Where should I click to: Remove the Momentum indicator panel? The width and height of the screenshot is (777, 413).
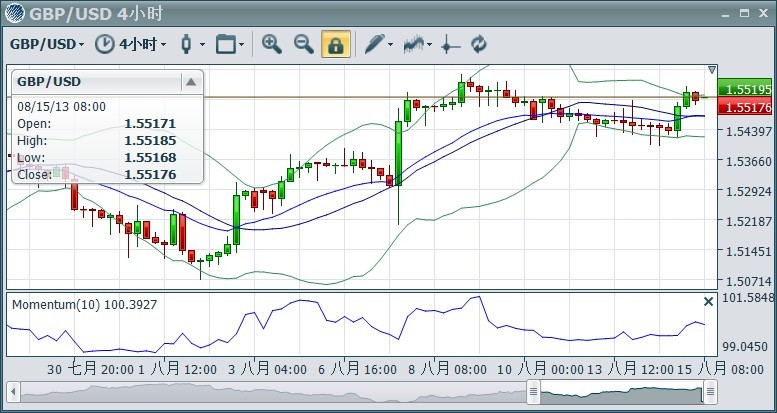pos(709,301)
